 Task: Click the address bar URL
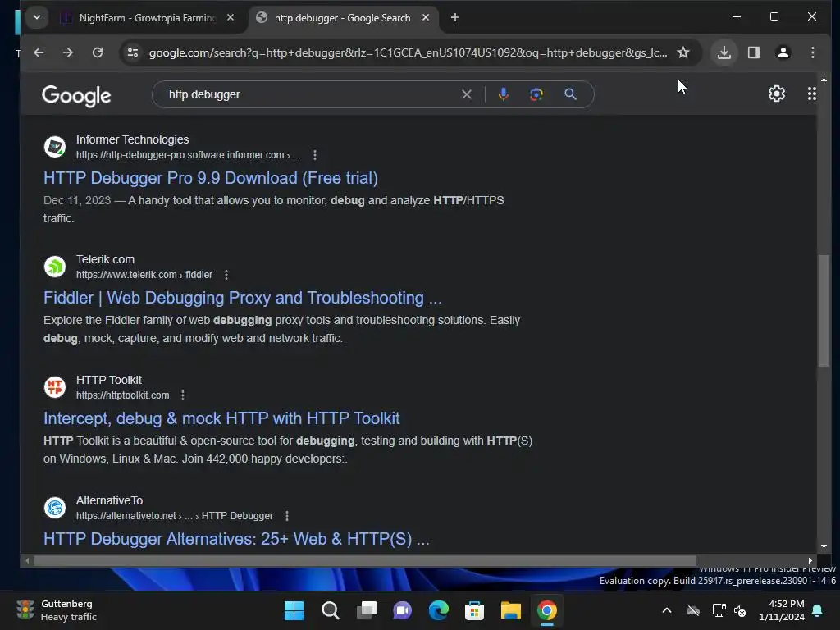click(x=408, y=52)
